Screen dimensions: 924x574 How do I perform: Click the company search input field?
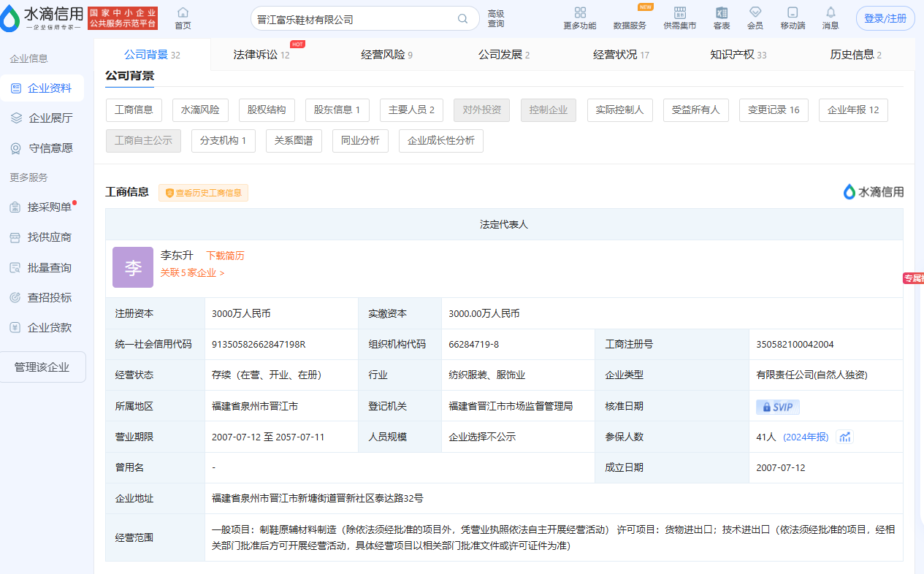[x=354, y=19]
